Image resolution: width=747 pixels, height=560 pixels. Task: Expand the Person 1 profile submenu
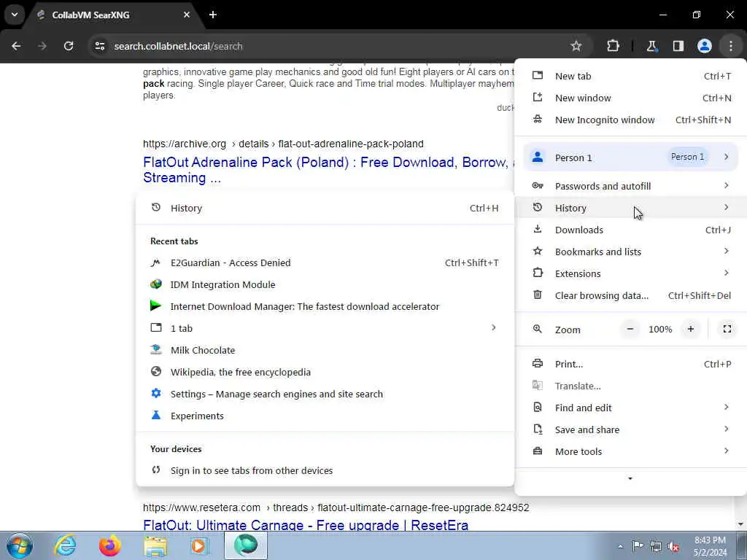pos(631,157)
